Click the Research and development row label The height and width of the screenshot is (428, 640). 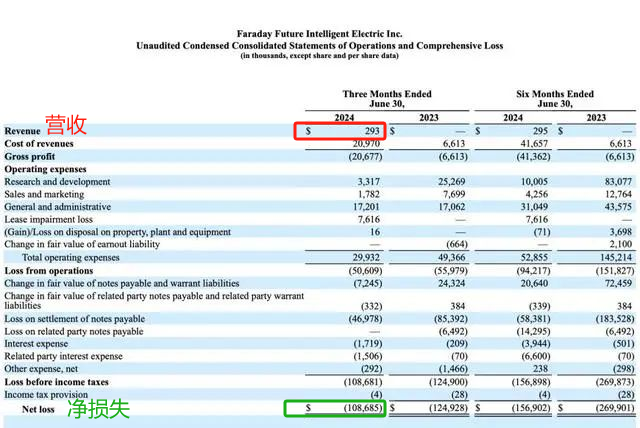[x=58, y=182]
